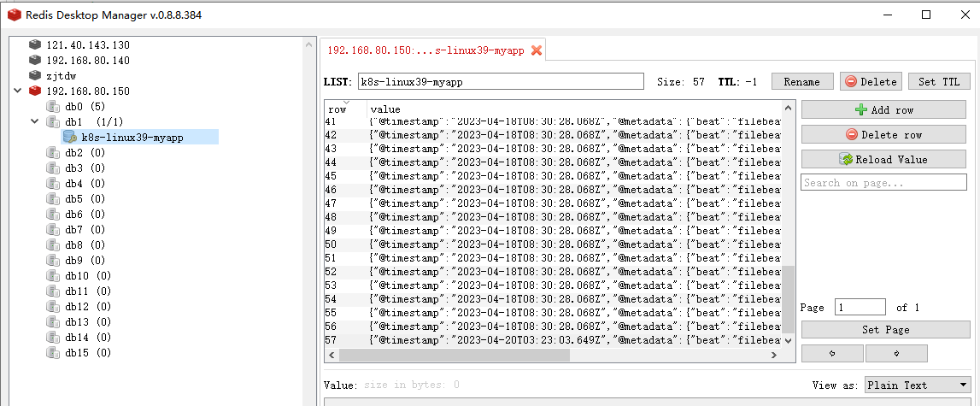Click the database icon next to db12

tap(52, 306)
